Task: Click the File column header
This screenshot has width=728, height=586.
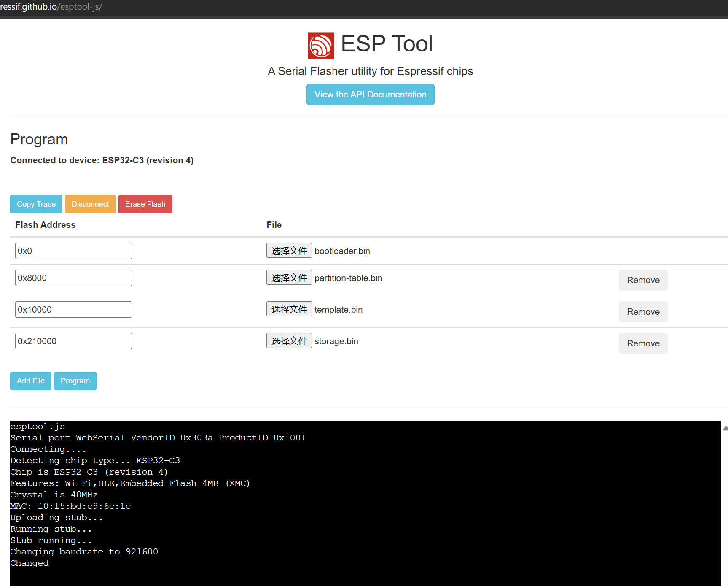Action: click(x=274, y=225)
